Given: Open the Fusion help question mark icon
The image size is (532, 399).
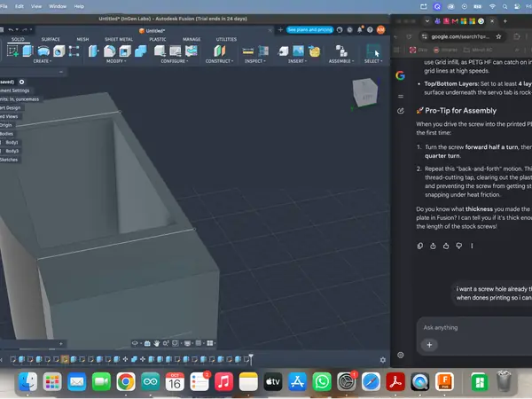Looking at the screenshot, I should (370, 30).
